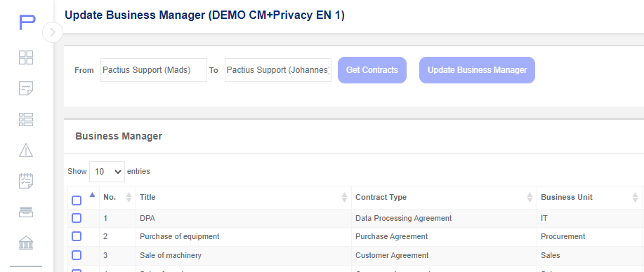Click the From business manager field

(154, 70)
